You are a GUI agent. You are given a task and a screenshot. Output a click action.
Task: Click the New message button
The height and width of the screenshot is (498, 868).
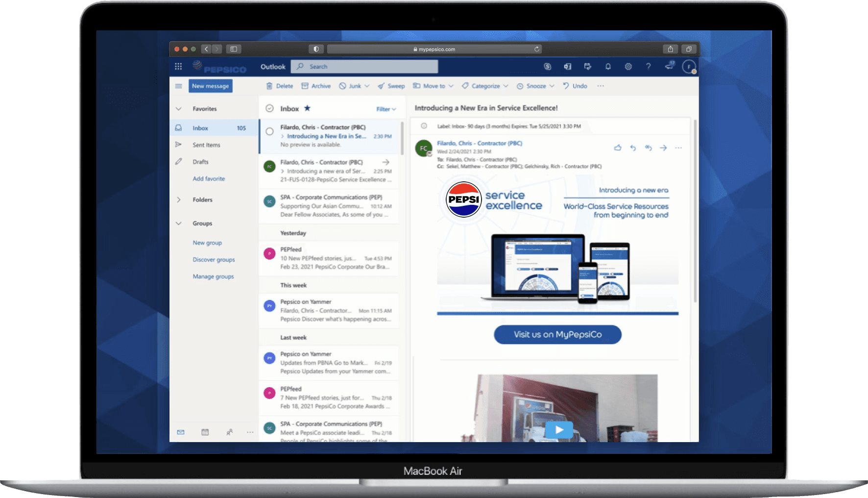coord(211,86)
